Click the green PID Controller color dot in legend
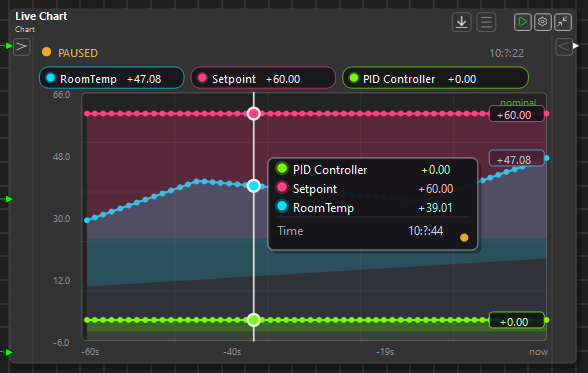 tap(354, 78)
